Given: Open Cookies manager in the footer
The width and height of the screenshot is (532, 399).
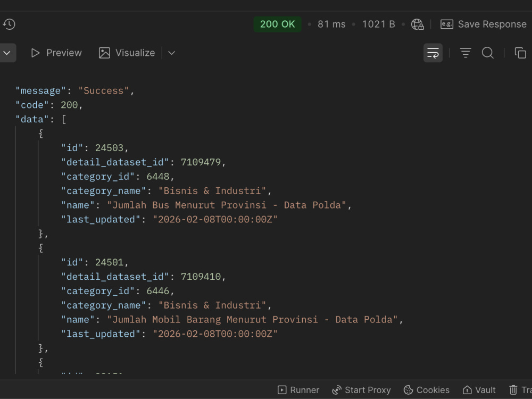Looking at the screenshot, I should (427, 390).
